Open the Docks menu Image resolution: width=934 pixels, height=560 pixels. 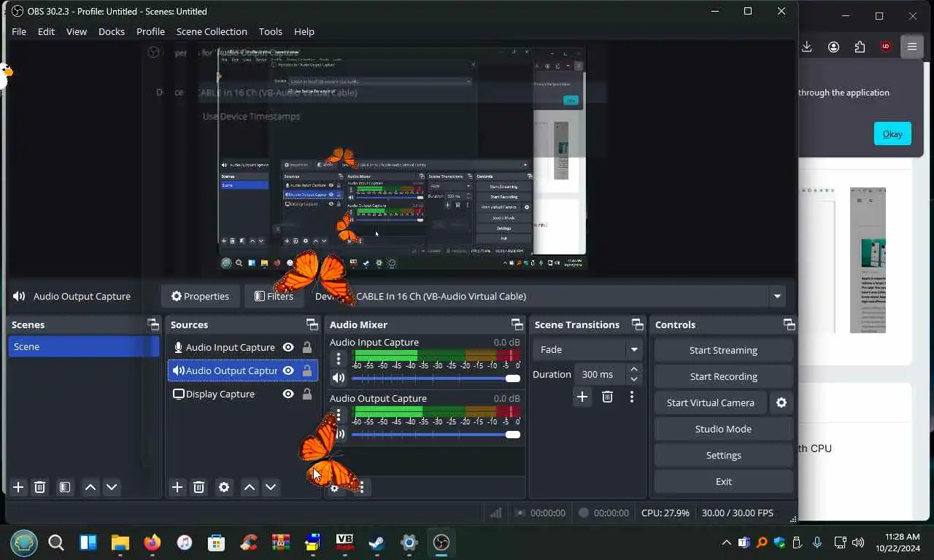(112, 31)
